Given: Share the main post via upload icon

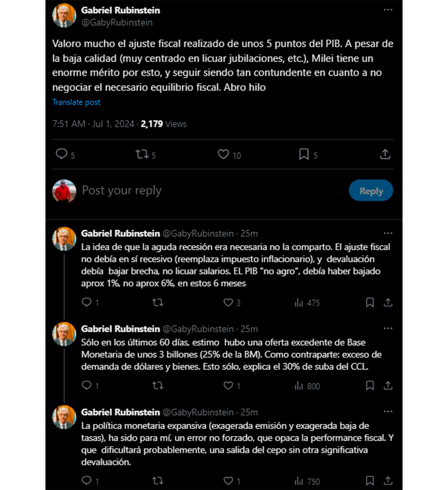Looking at the screenshot, I should [x=385, y=154].
